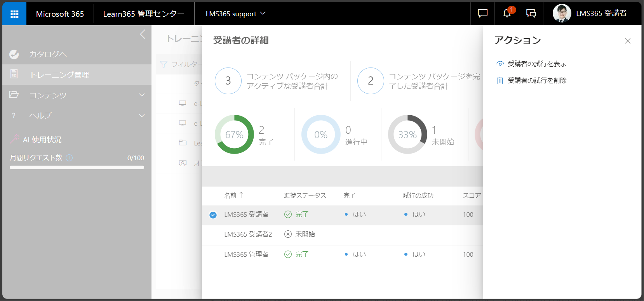Select the LMS365 管理者 row

click(x=343, y=254)
